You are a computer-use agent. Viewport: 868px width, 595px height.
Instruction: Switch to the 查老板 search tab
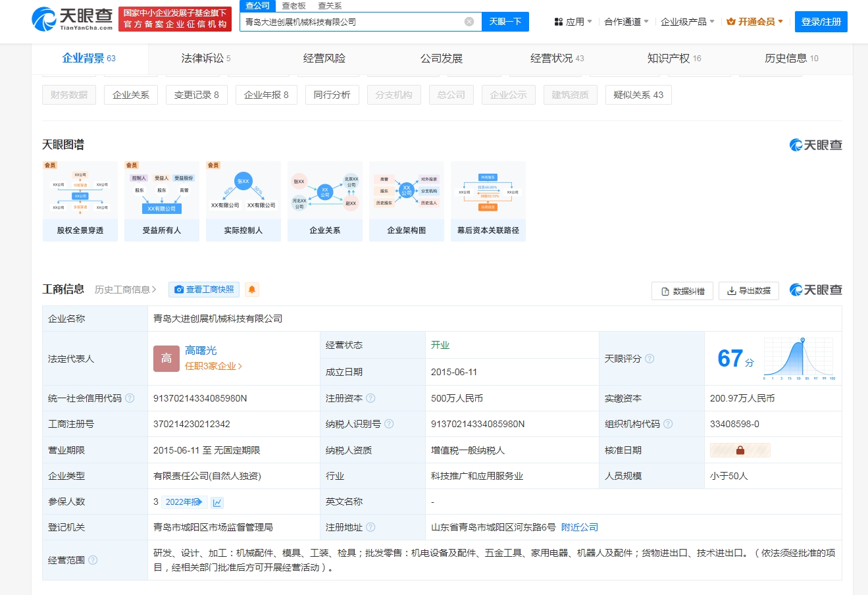tap(294, 5)
